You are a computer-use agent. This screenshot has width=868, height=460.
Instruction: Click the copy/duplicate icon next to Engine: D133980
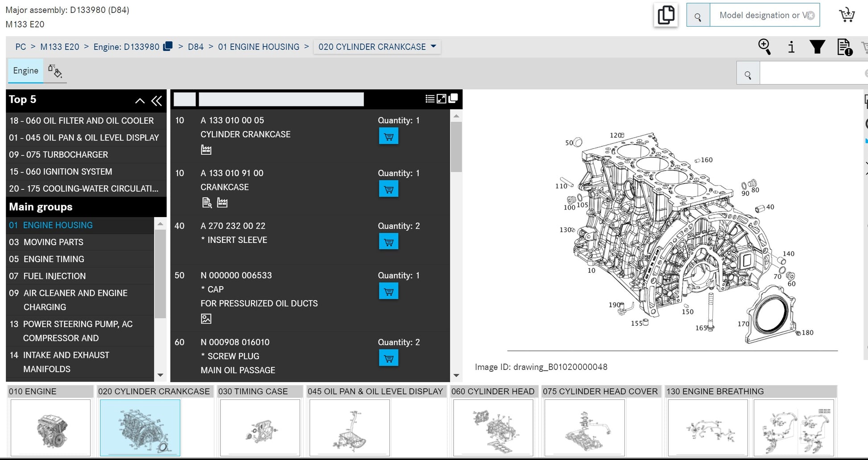click(x=167, y=46)
